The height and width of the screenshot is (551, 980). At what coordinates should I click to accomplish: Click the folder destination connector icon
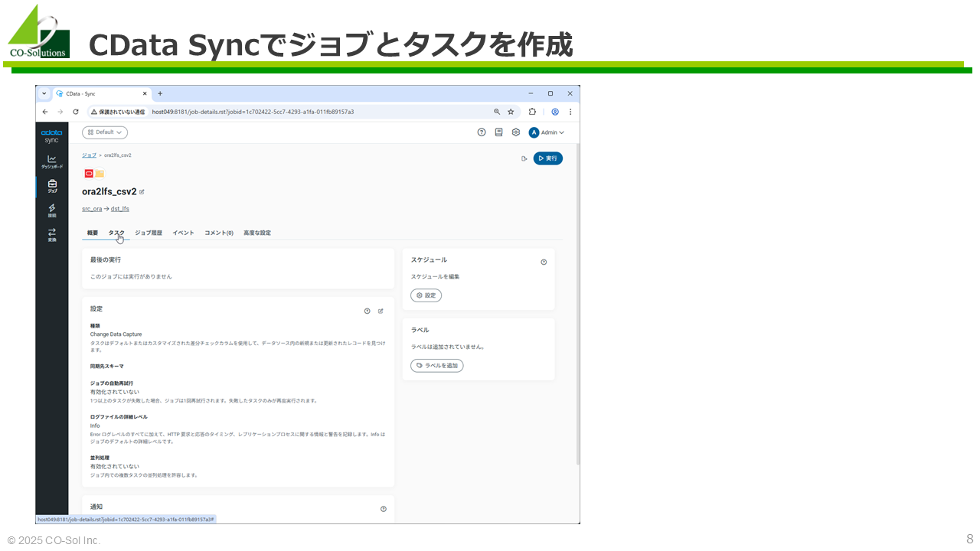pos(100,174)
